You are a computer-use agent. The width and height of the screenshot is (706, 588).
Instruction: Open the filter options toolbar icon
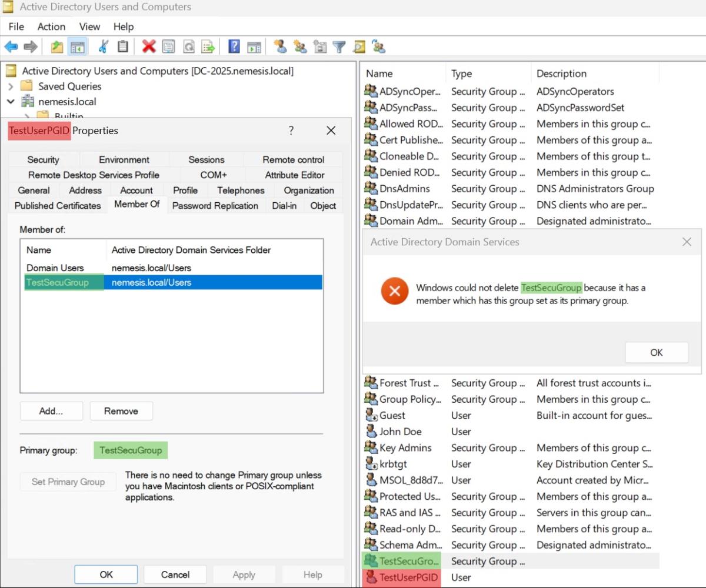point(339,46)
